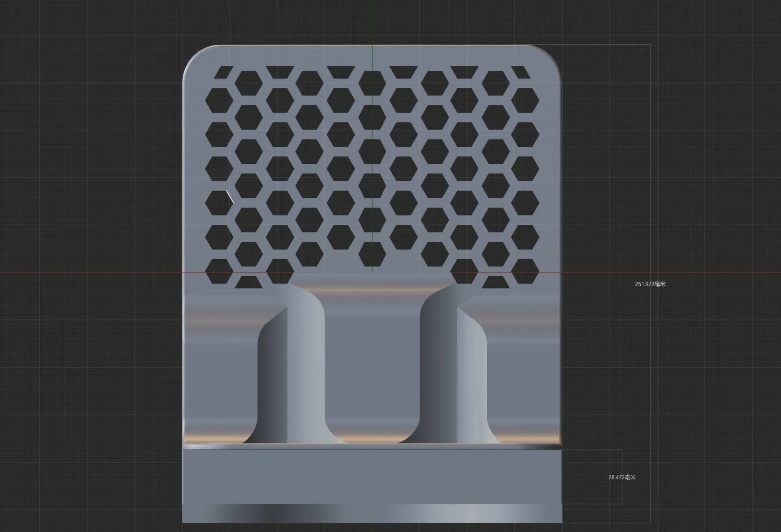Click the left cylindrical support column

291,366
